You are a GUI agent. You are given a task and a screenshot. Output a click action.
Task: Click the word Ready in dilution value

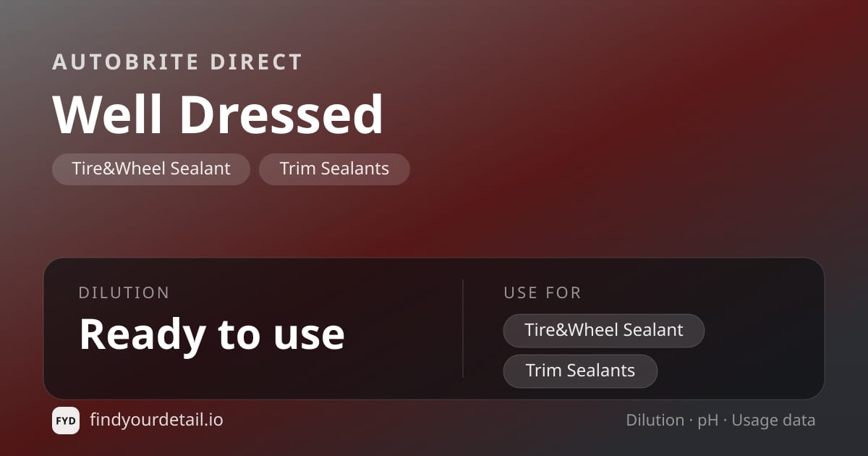141,334
